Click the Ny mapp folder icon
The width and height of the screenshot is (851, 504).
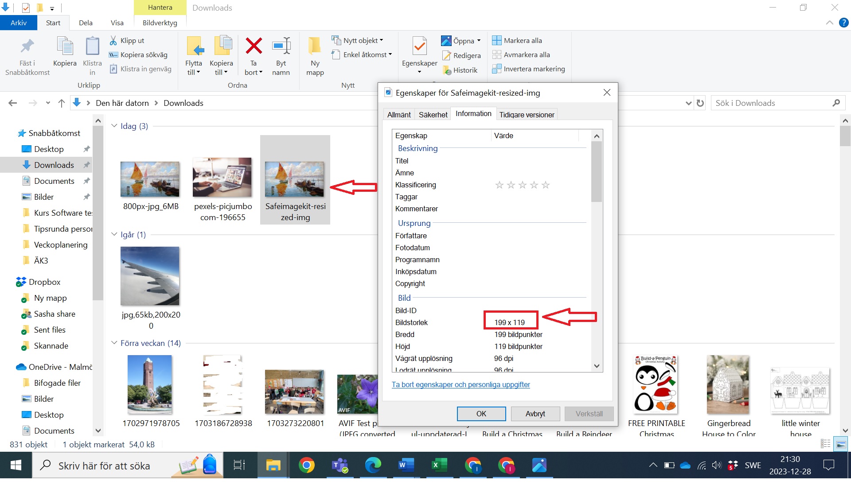pos(315,46)
